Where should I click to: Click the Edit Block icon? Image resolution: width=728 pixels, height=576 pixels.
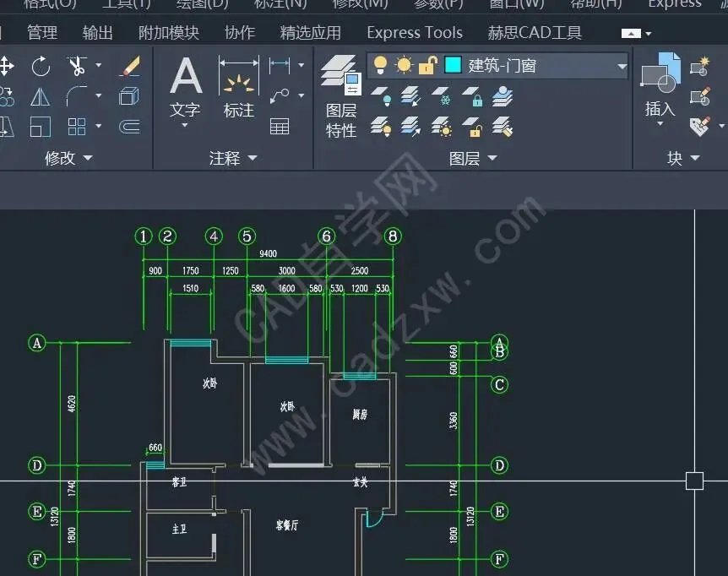click(700, 96)
